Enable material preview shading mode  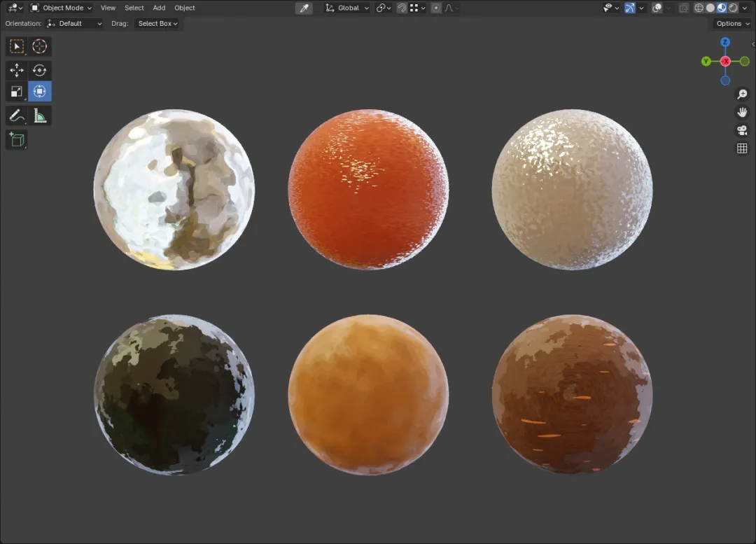coord(722,8)
